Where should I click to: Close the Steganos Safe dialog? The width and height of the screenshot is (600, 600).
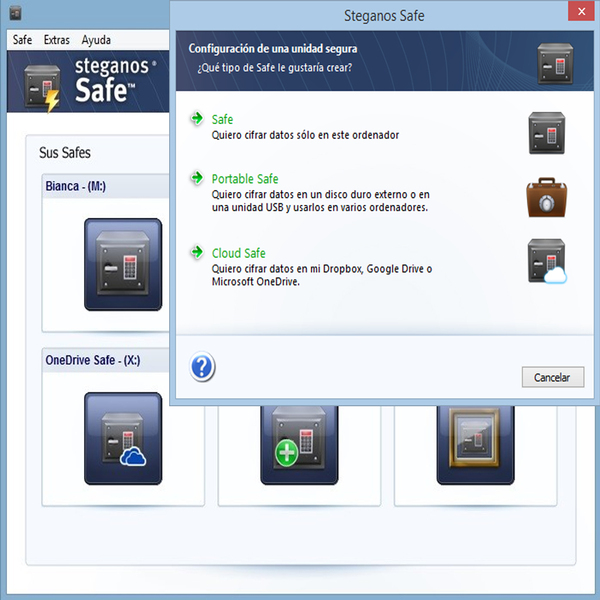coord(581,11)
